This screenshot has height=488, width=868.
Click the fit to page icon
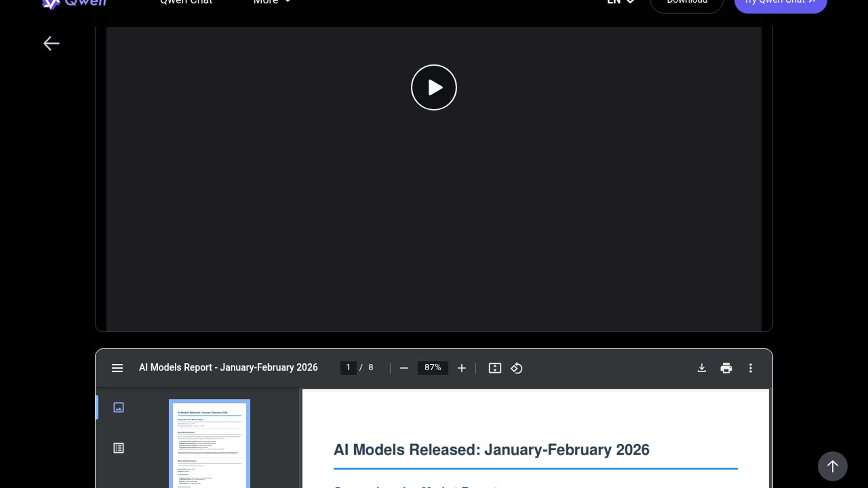coord(495,368)
